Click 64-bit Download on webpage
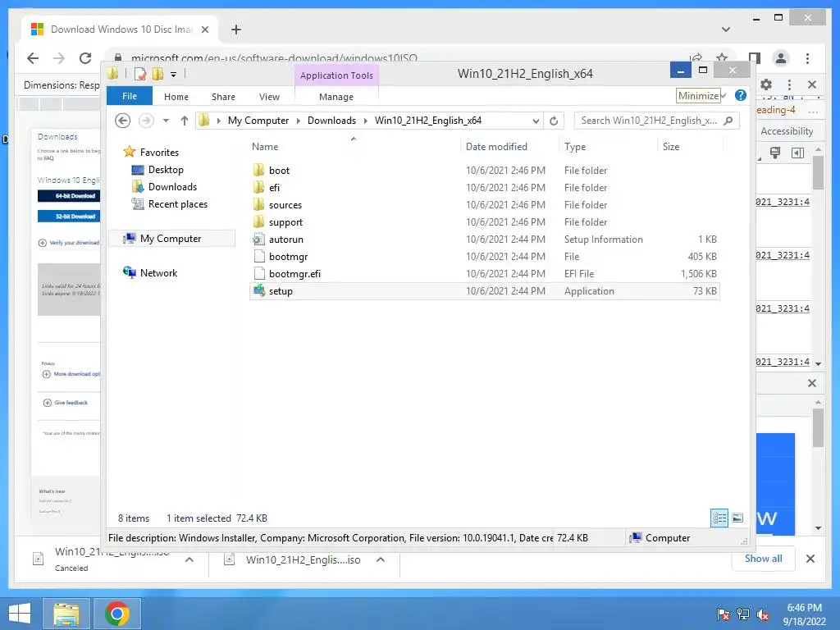The image size is (840, 630). 69,196
